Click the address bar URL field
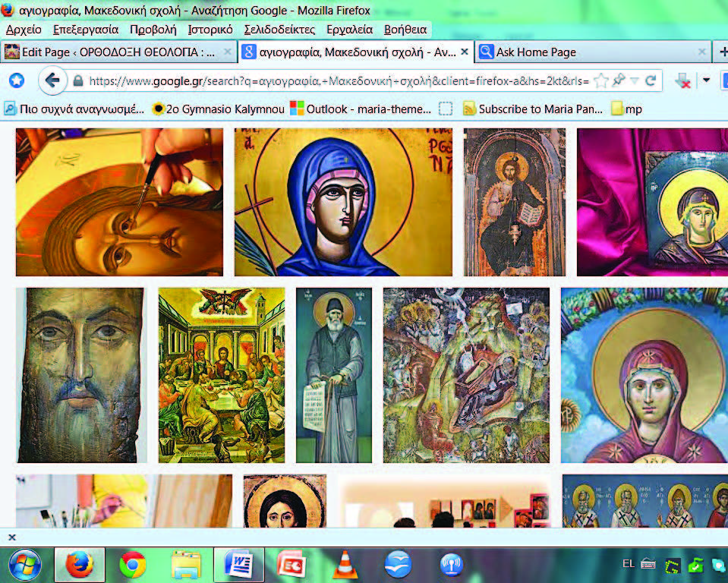The height and width of the screenshot is (583, 728). (334, 80)
